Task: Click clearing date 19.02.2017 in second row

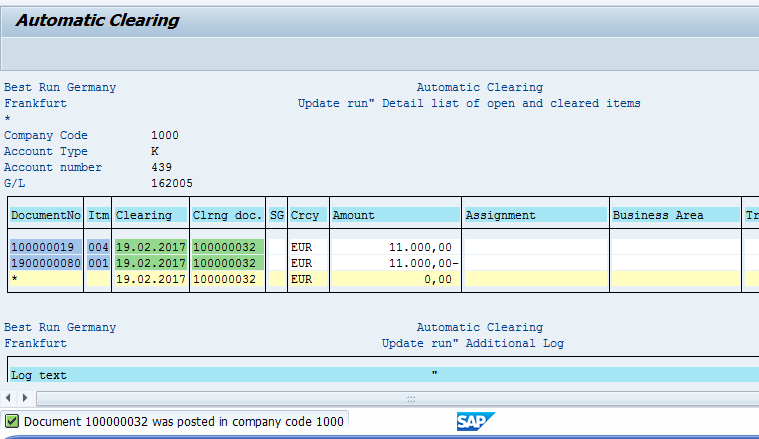Action: coord(150,263)
